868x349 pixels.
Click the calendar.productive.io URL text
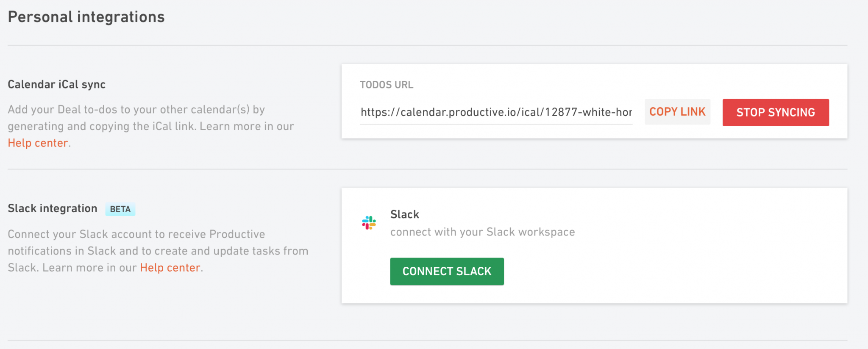(x=496, y=112)
